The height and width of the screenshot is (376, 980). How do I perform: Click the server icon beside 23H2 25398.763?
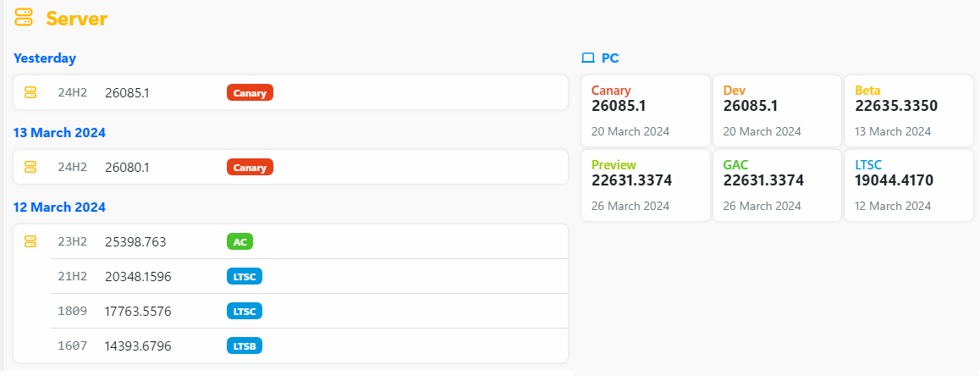click(x=30, y=241)
